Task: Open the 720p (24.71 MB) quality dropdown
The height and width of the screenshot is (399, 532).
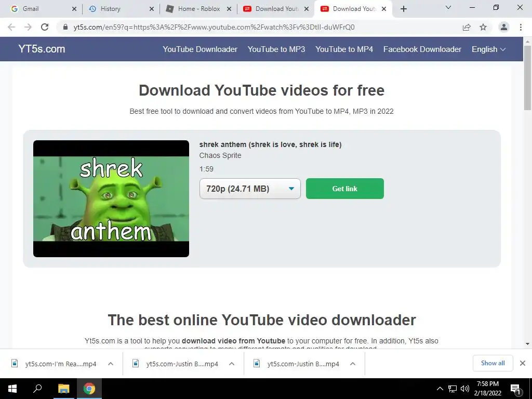Action: [x=250, y=189]
